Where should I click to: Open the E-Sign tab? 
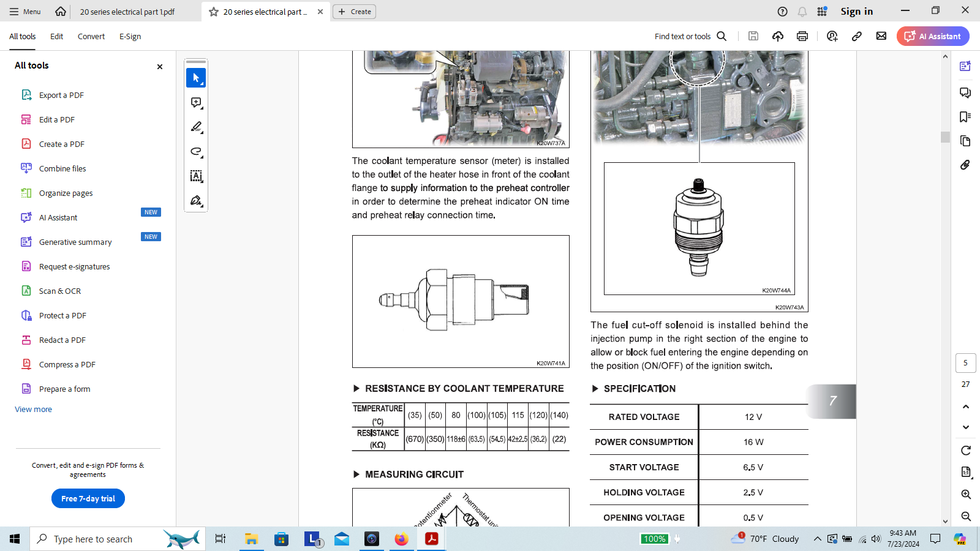click(x=130, y=36)
